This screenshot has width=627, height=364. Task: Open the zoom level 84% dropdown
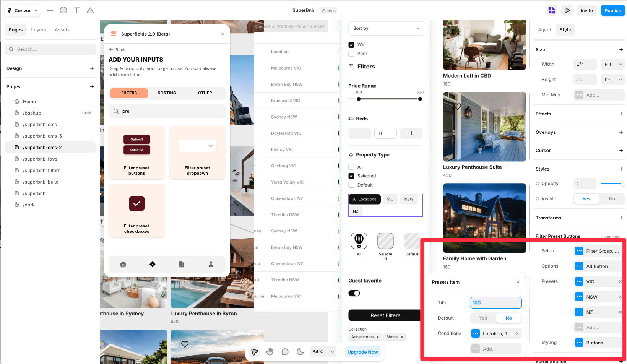323,352
